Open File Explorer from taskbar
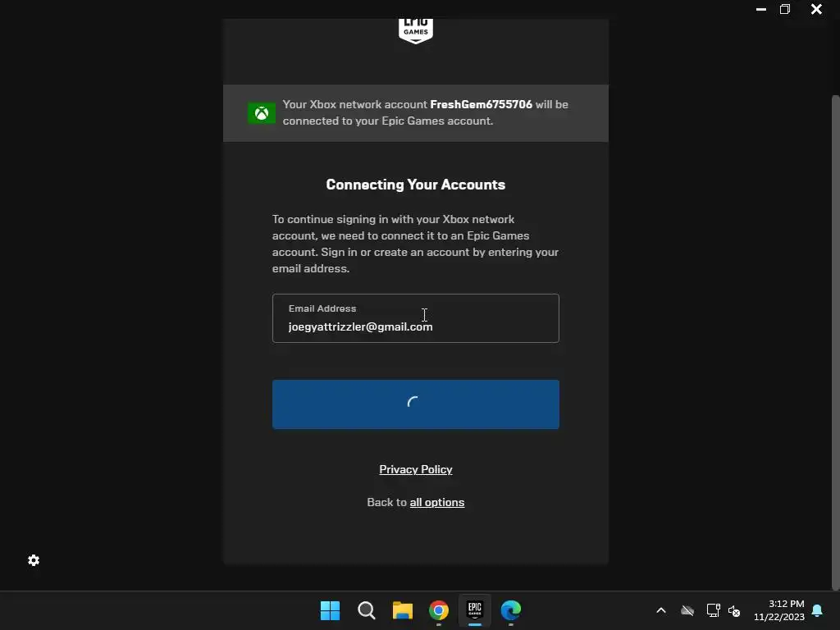Viewport: 840px width, 630px height. tap(402, 610)
